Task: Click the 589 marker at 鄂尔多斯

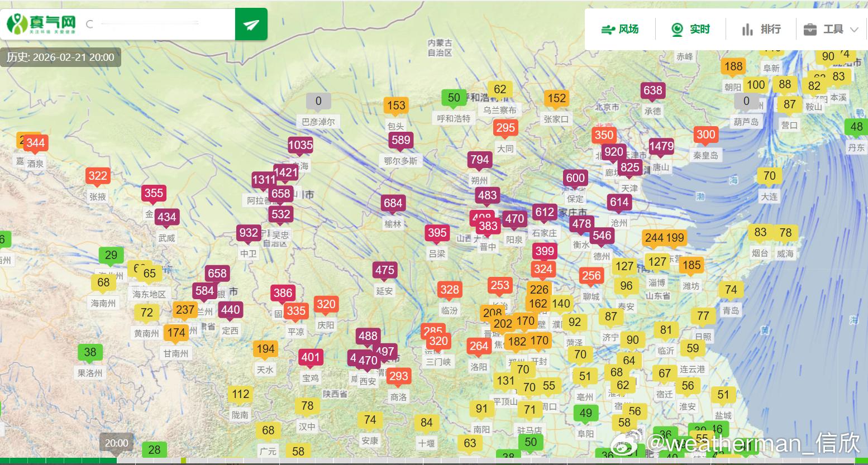Action: (x=400, y=140)
